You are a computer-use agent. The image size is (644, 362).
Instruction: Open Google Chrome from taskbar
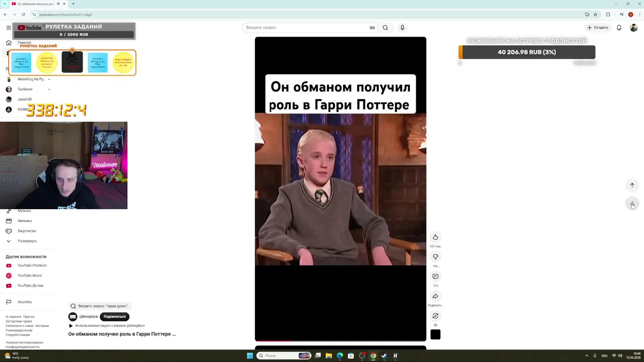click(373, 355)
